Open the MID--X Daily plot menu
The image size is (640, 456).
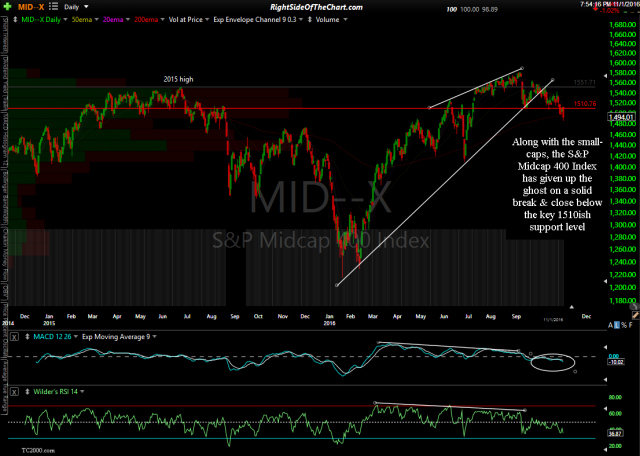[44, 20]
